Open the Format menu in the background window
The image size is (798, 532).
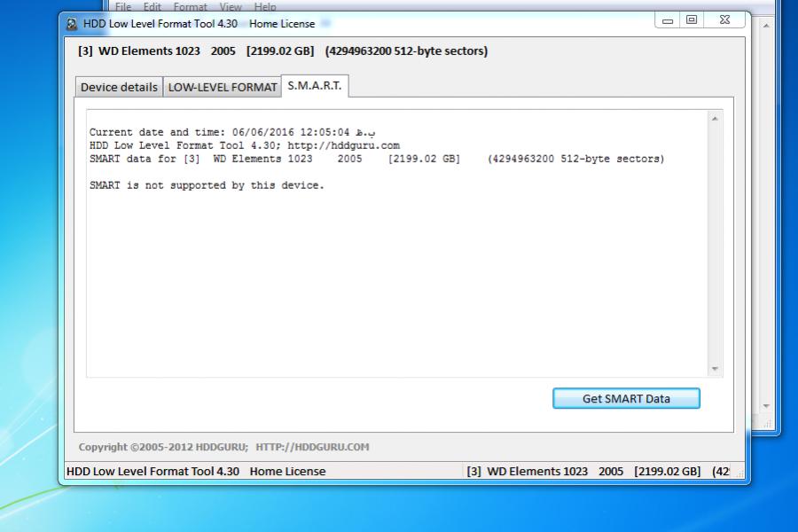coord(191,6)
